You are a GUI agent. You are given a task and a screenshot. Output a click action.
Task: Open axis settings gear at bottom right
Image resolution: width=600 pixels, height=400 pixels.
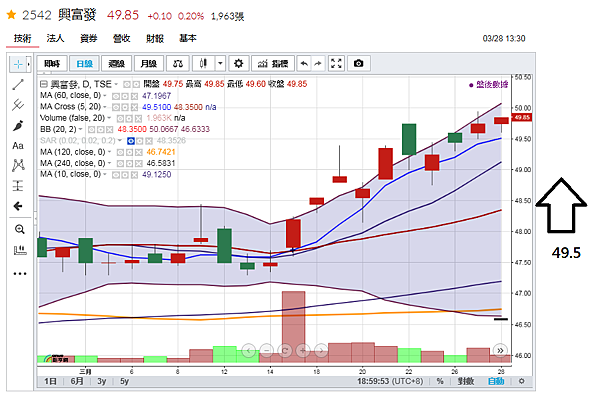pos(521,381)
